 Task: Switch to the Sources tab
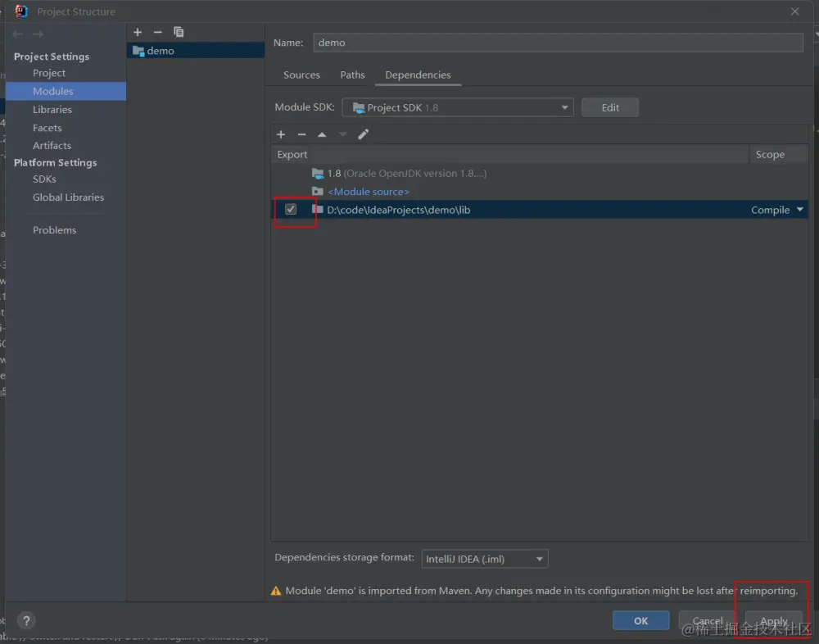302,75
